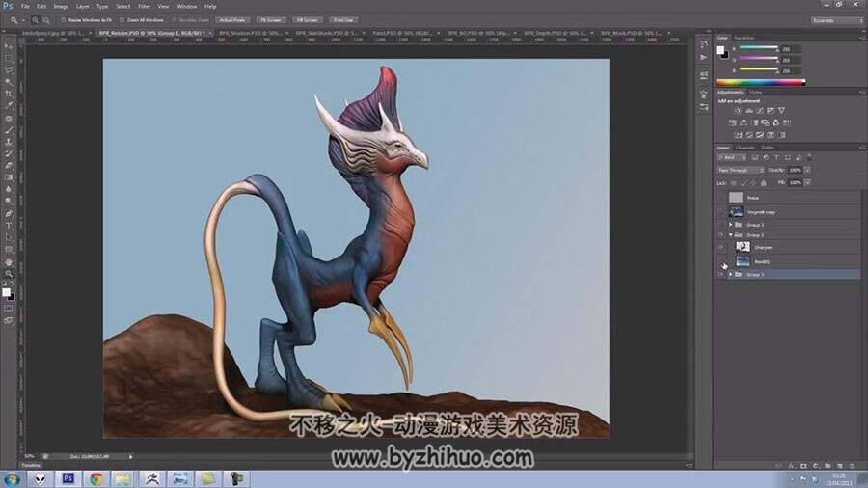The width and height of the screenshot is (868, 488).
Task: Toggle visibility of NewBG layer
Action: 720,261
